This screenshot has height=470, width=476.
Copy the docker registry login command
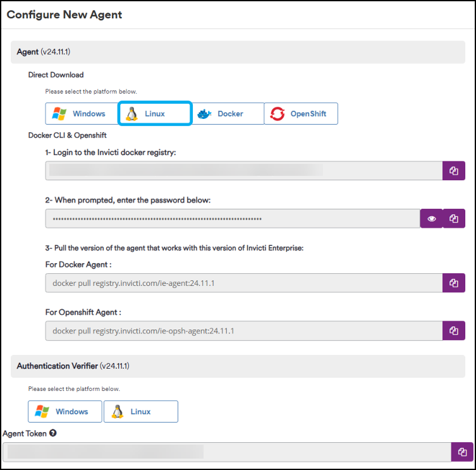(x=453, y=171)
